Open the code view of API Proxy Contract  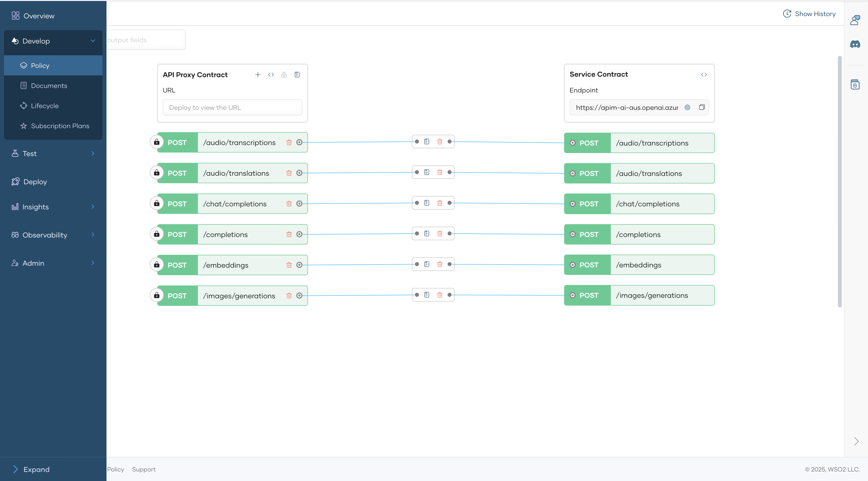click(271, 74)
